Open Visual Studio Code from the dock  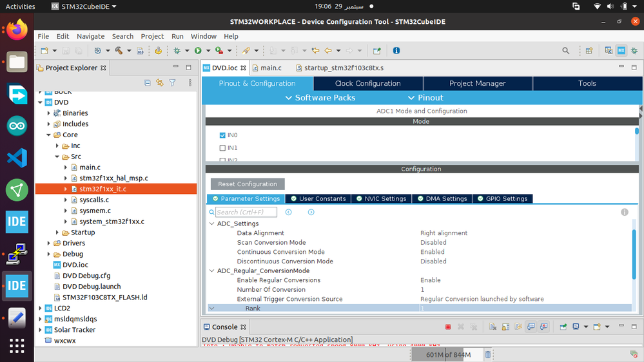click(x=17, y=158)
